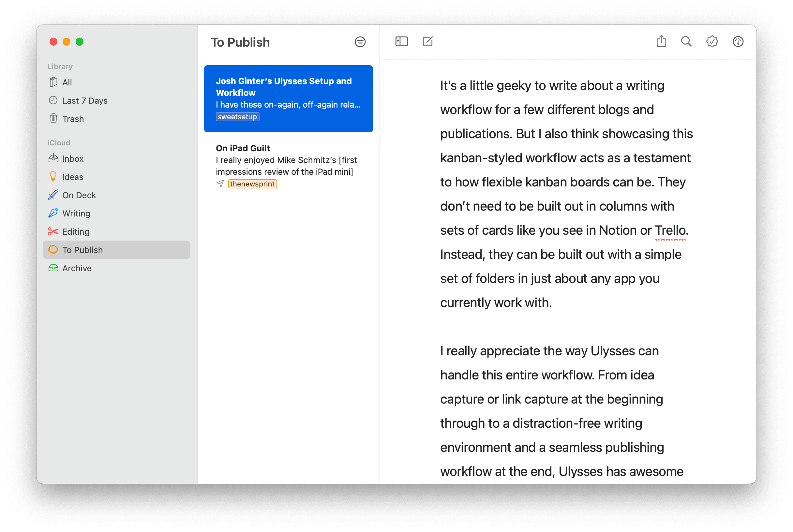Click in paragraph starting "It's a little geeky"
Image resolution: width=793 pixels, height=532 pixels.
point(566,194)
